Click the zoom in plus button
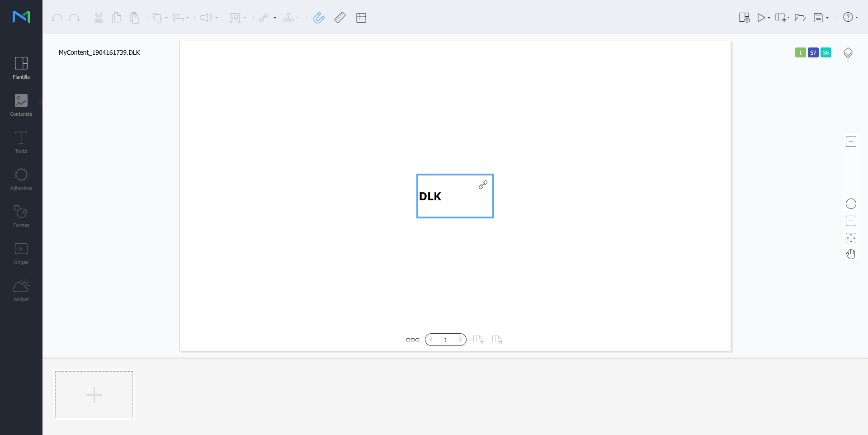The width and height of the screenshot is (868, 435). click(851, 142)
